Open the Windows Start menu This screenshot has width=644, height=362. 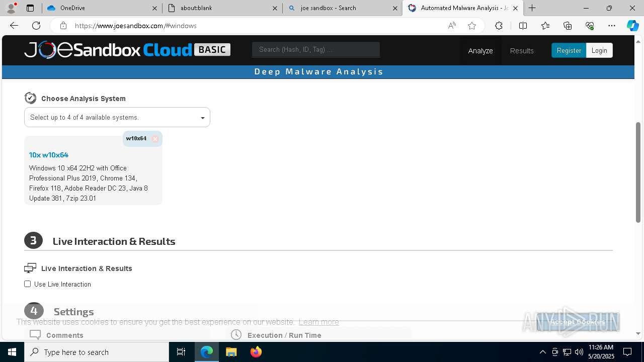12,352
